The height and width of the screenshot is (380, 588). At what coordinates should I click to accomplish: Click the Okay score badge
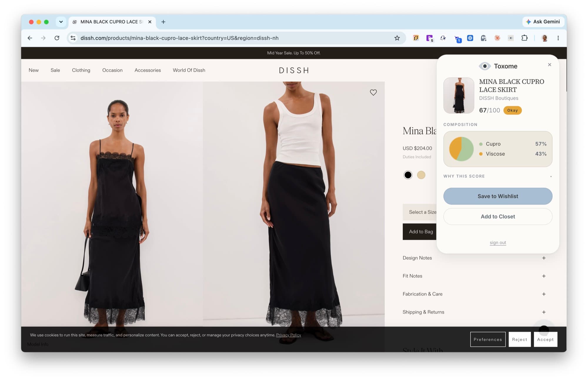(x=512, y=110)
